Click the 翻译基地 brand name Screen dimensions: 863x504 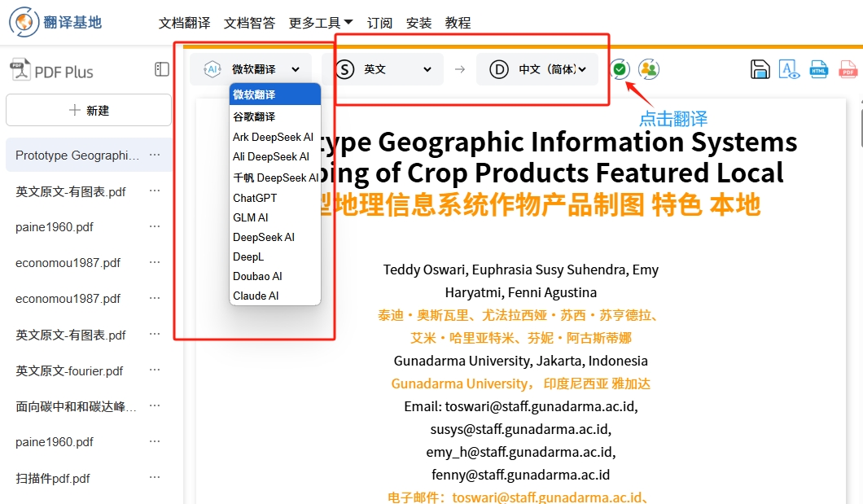72,23
